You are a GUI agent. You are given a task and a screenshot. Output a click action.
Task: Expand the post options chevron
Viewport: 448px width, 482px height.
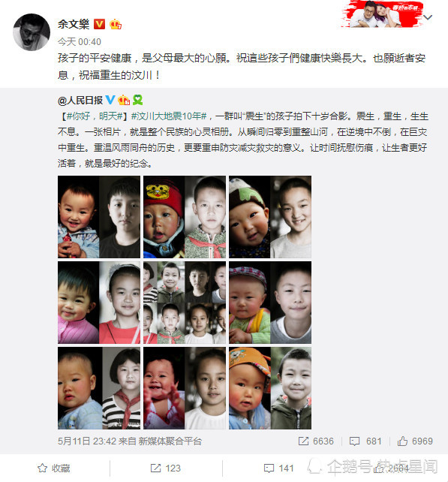coord(428,17)
